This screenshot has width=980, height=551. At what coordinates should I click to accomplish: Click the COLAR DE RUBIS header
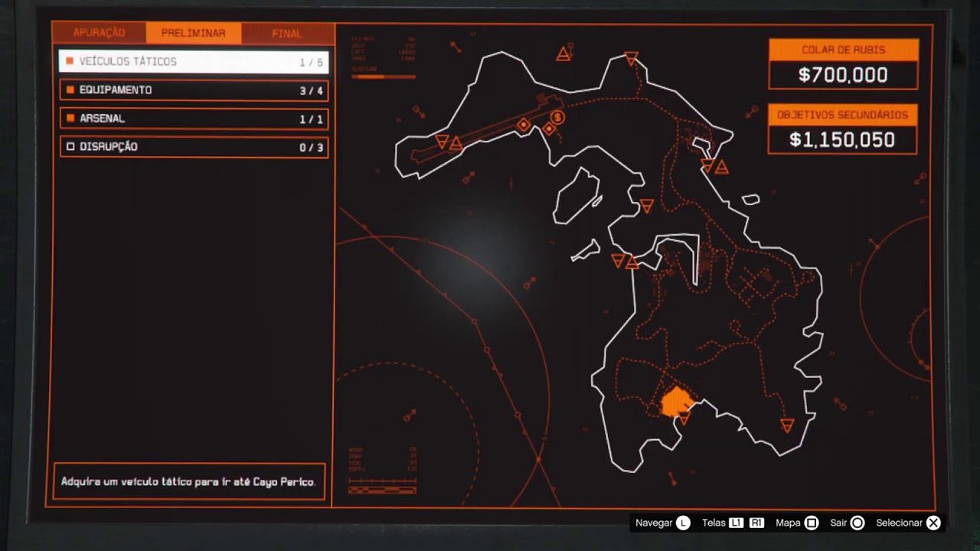[x=843, y=50]
